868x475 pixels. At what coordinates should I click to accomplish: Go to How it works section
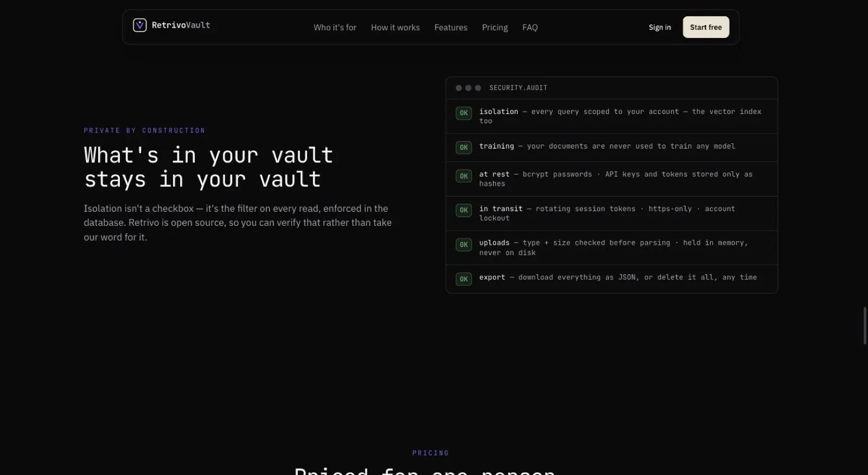(x=395, y=27)
